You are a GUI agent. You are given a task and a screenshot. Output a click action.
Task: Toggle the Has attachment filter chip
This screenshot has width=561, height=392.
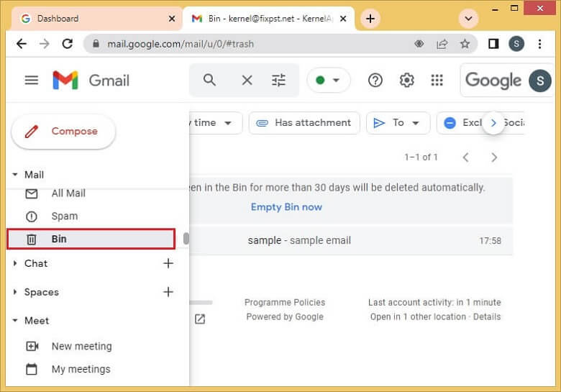point(304,123)
